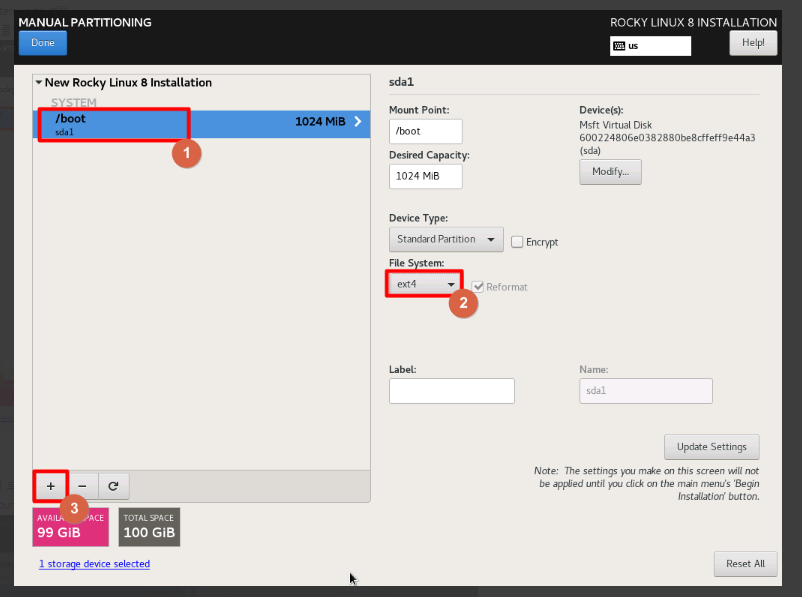Collapse New Rocky Linux 8 Installation tree
Viewport: 802px width, 597px height.
(x=38, y=82)
